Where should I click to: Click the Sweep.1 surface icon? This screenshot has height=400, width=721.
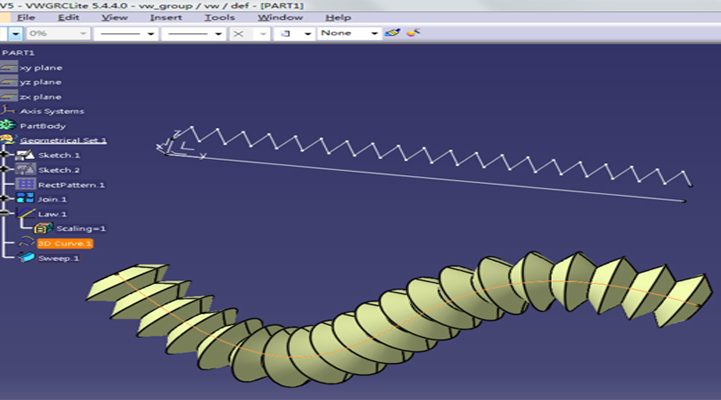[27, 257]
